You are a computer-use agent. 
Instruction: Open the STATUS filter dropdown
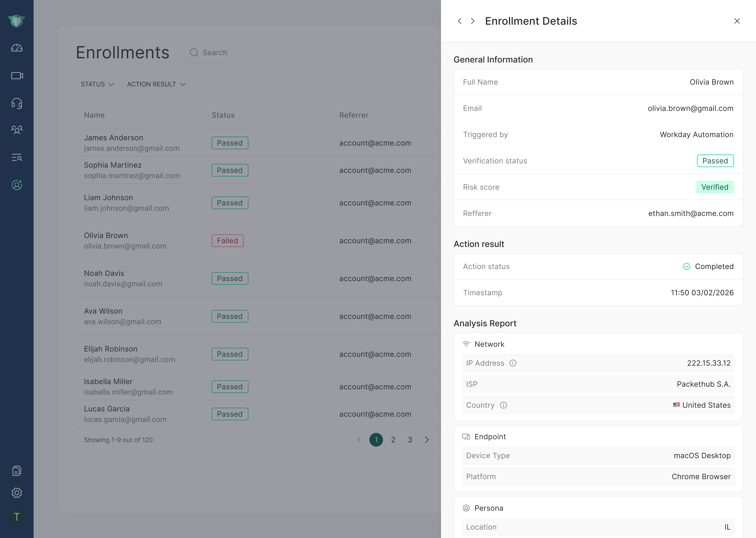tap(98, 84)
